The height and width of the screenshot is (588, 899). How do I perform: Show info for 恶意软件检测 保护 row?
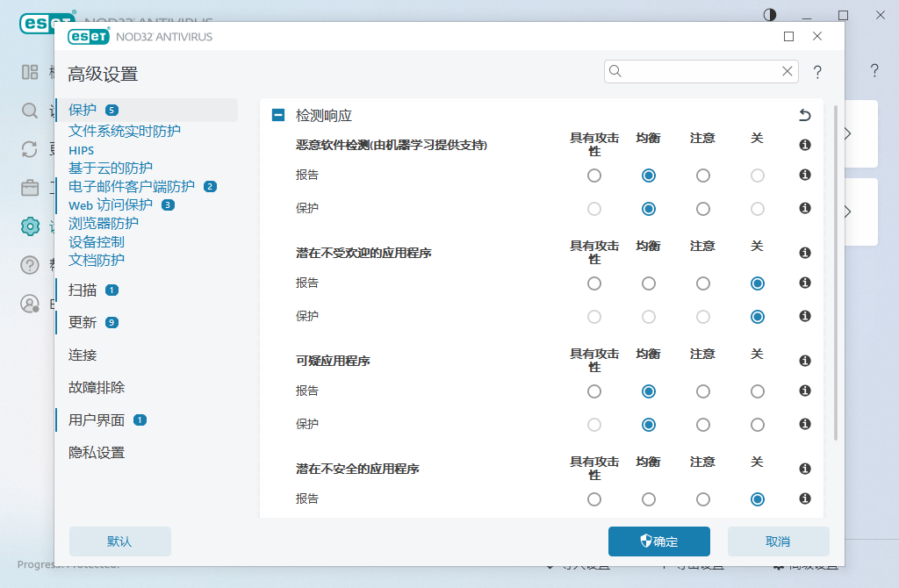[805, 208]
